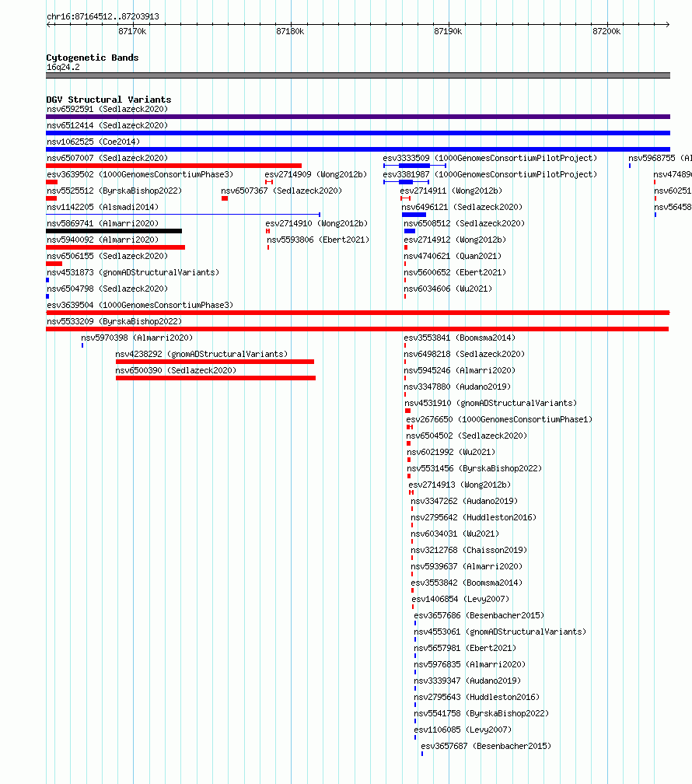
Task: Click nsv5970398 (Almarri2020) label
Action: click(x=137, y=338)
